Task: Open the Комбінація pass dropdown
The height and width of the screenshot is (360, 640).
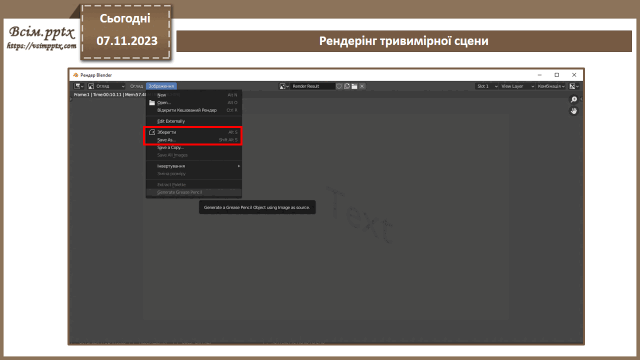Action: coord(551,86)
